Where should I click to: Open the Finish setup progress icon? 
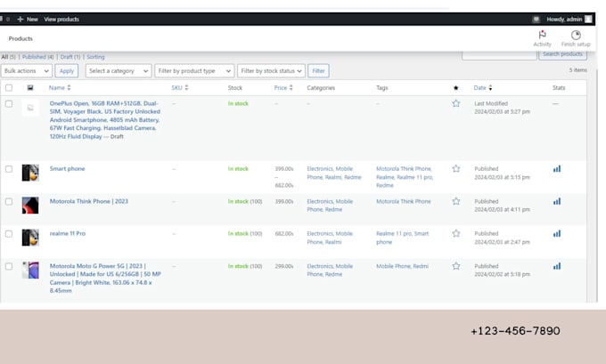pos(576,35)
